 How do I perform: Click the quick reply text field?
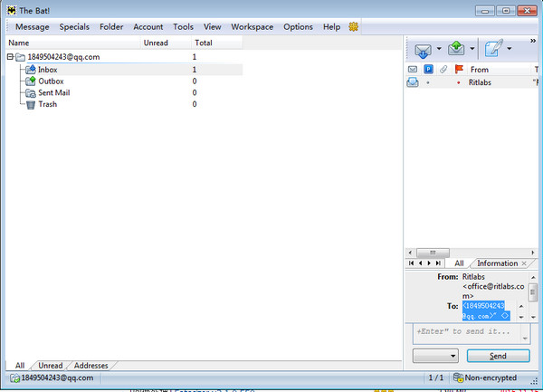point(466,332)
